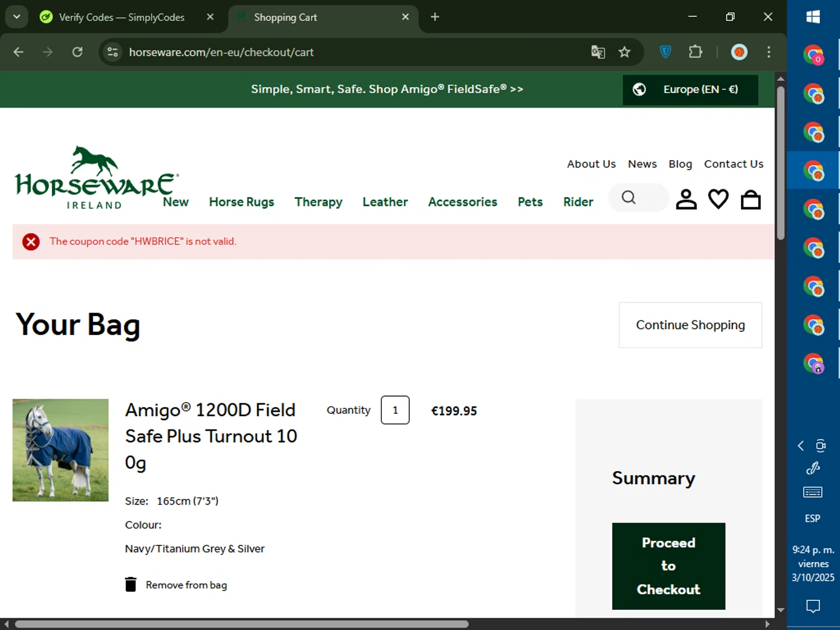Image resolution: width=840 pixels, height=630 pixels.
Task: Open the Accessories menu
Action: 463,202
